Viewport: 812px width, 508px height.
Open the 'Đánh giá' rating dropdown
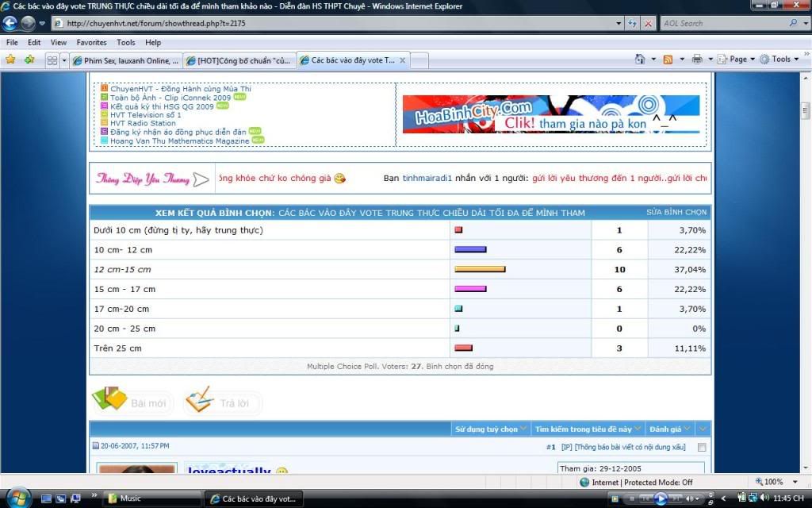click(669, 429)
